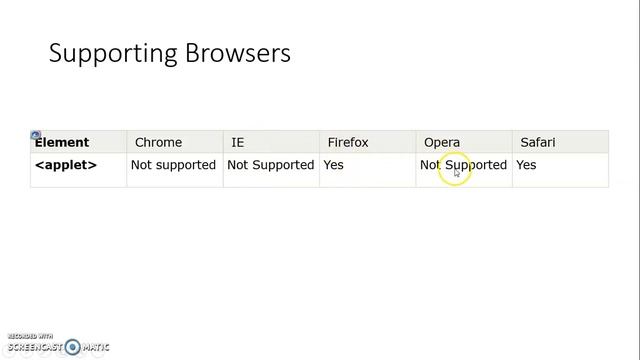This screenshot has width=640, height=360.
Task: Select the Opera column header
Action: tap(464, 142)
